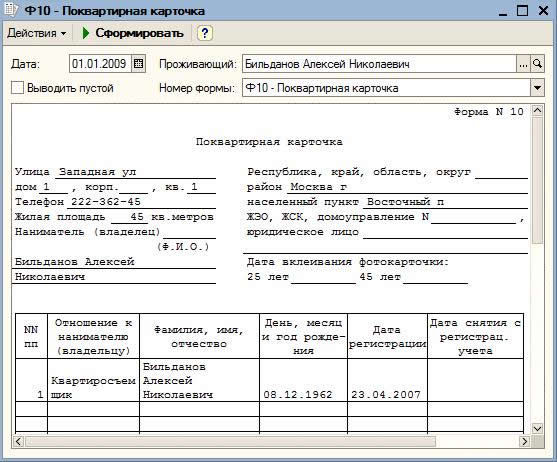Screen dimensions: 557x462
Task: Click the Номер формы combo box field
Action: pos(386,88)
